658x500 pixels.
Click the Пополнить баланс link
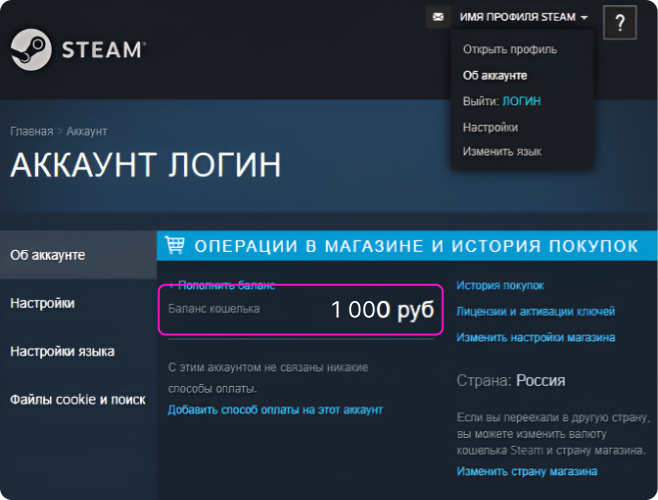pos(225,286)
